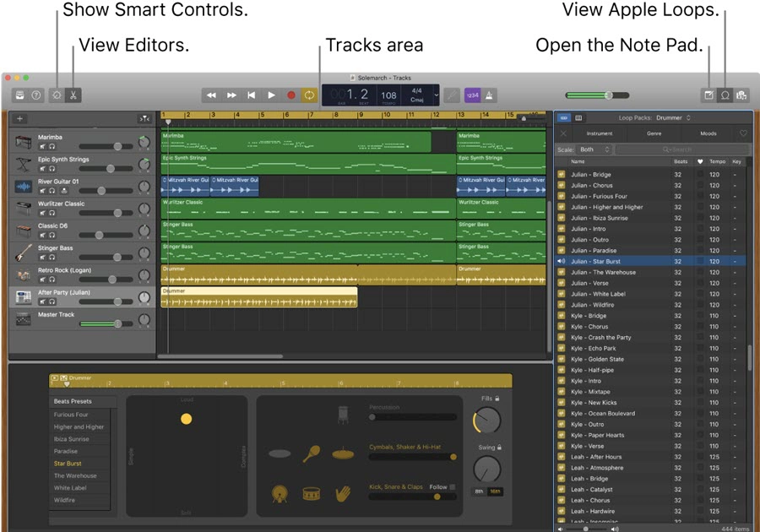
Task: Choose the Star Burst beat preset
Action: [x=79, y=464]
